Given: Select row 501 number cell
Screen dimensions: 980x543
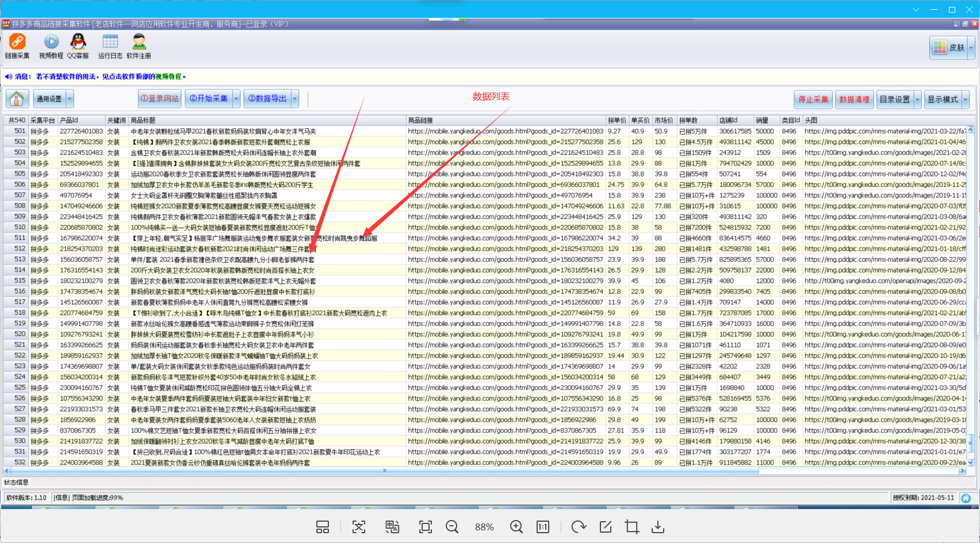Looking at the screenshot, I should coord(16,131).
